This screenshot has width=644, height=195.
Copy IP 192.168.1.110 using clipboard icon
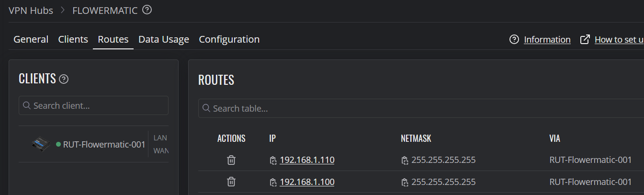(x=273, y=160)
